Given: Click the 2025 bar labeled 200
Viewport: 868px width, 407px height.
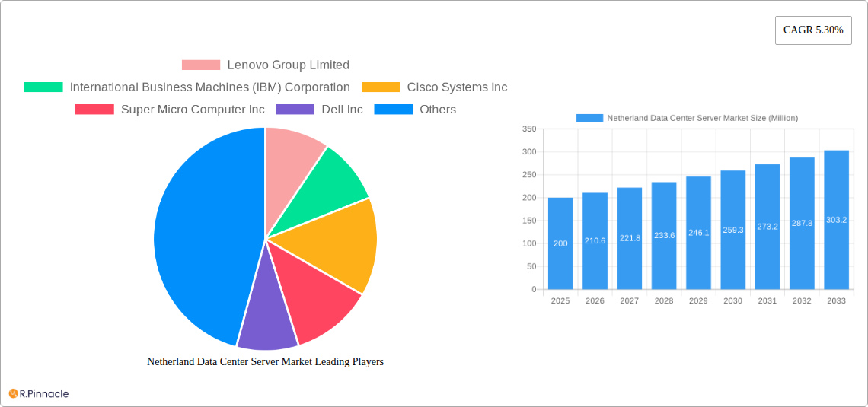Looking at the screenshot, I should [560, 243].
